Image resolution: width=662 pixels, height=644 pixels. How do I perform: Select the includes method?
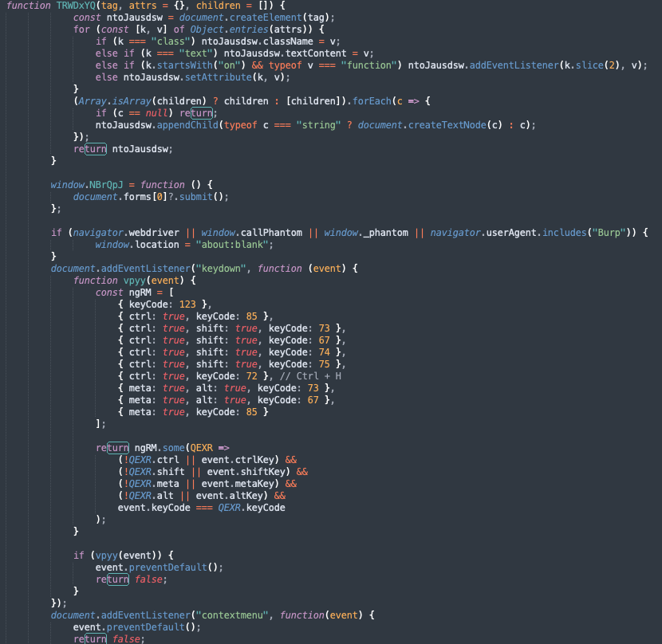pyautogui.click(x=565, y=233)
